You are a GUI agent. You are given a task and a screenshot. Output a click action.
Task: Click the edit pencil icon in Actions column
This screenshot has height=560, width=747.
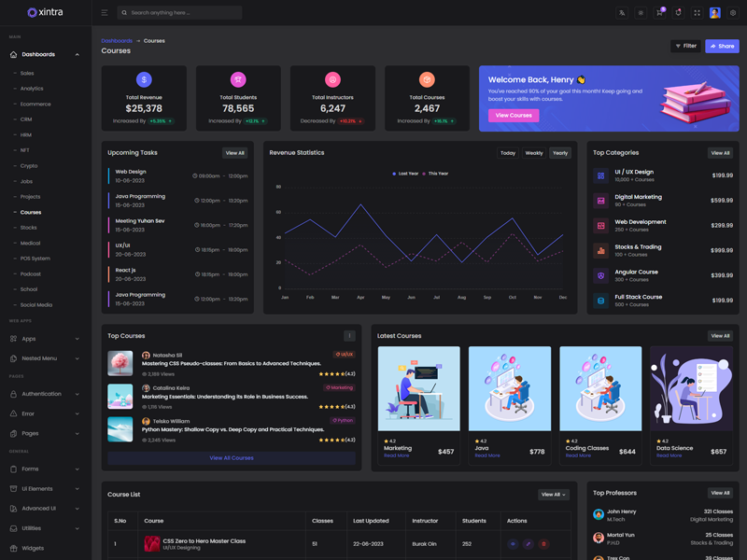point(528,543)
